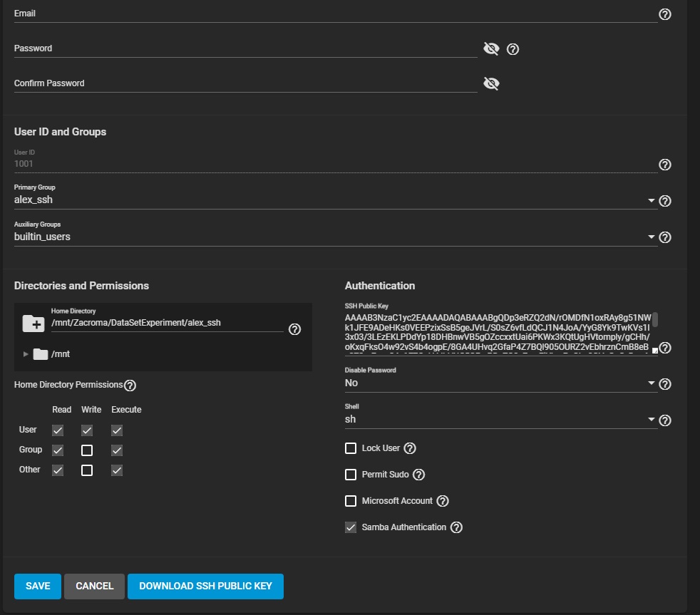Show help tooltip for User ID

pos(665,165)
